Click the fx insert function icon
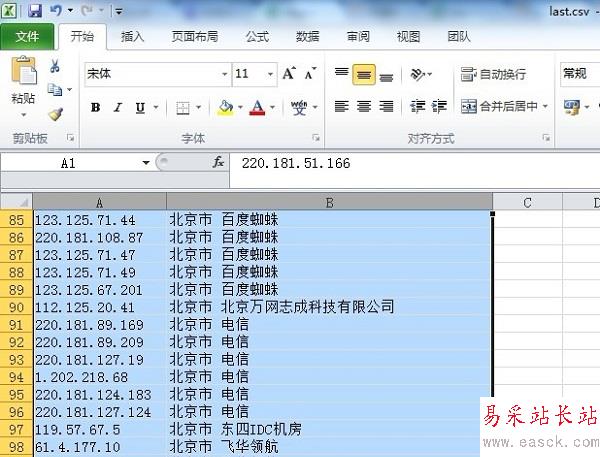 pyautogui.click(x=218, y=162)
